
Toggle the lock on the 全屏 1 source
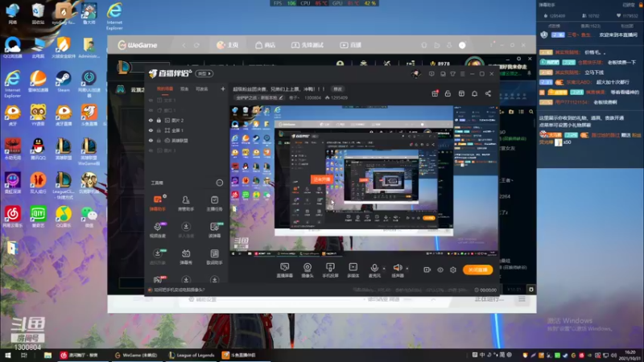pos(159,130)
